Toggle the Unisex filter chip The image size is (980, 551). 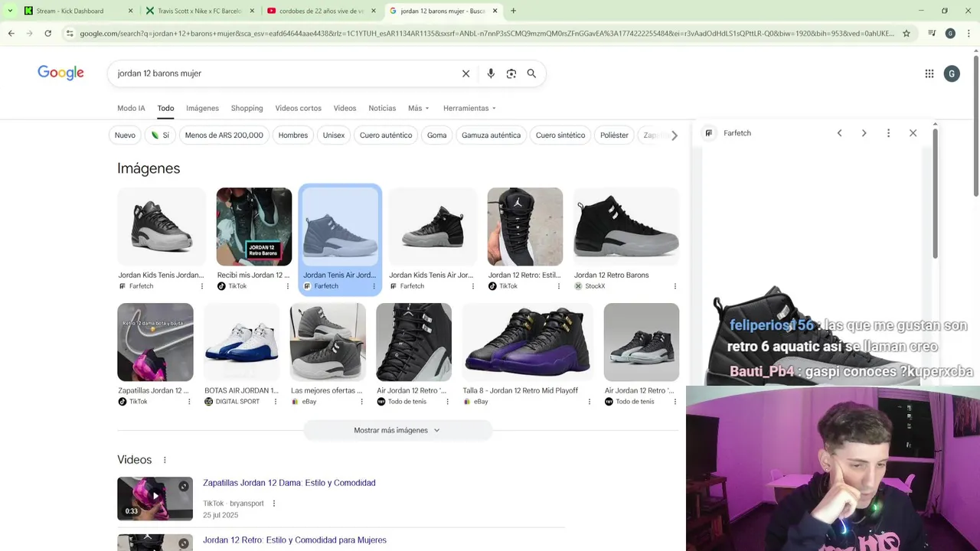coord(334,135)
